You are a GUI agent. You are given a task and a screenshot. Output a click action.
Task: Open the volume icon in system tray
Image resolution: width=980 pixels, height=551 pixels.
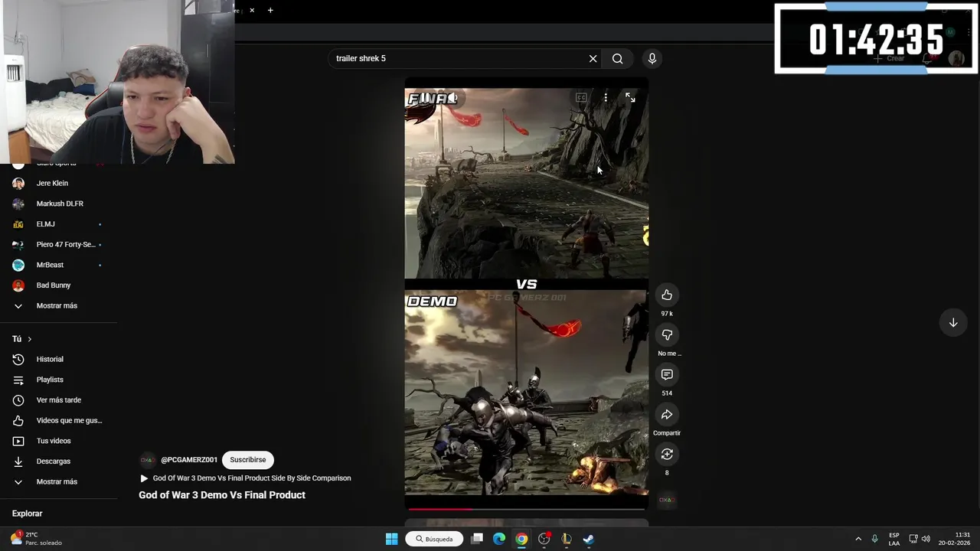point(926,539)
